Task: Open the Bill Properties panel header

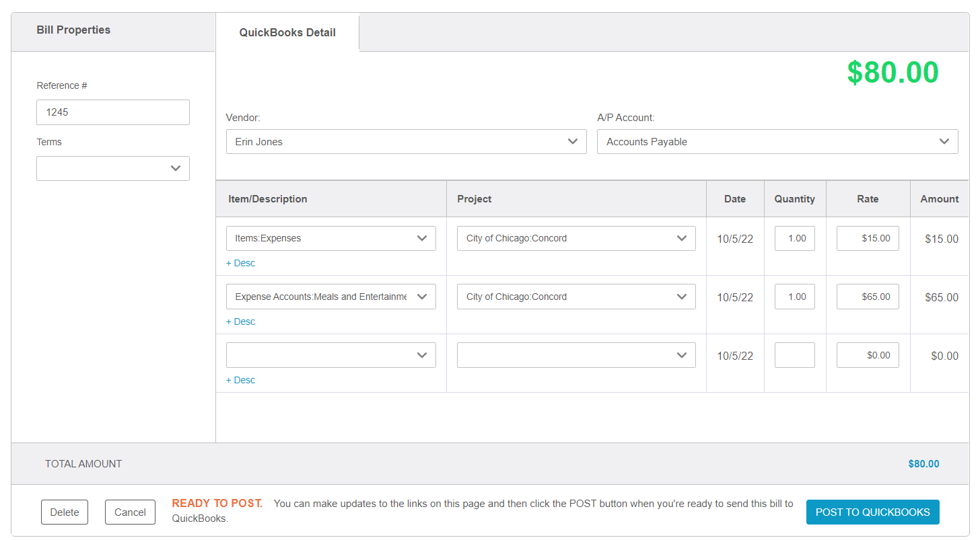Action: pos(113,31)
